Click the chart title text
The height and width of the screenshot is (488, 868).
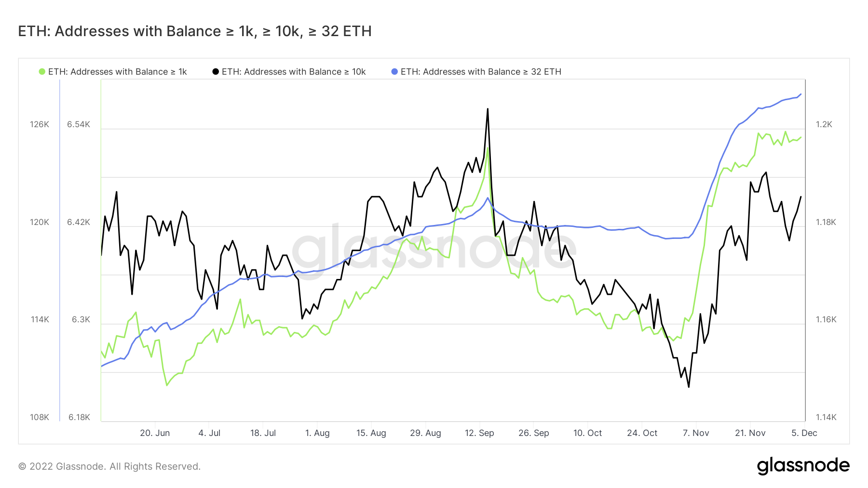coord(195,31)
